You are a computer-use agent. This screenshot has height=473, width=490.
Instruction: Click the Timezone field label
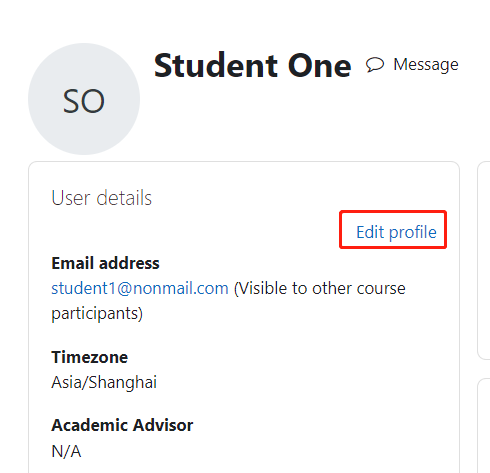pos(90,357)
